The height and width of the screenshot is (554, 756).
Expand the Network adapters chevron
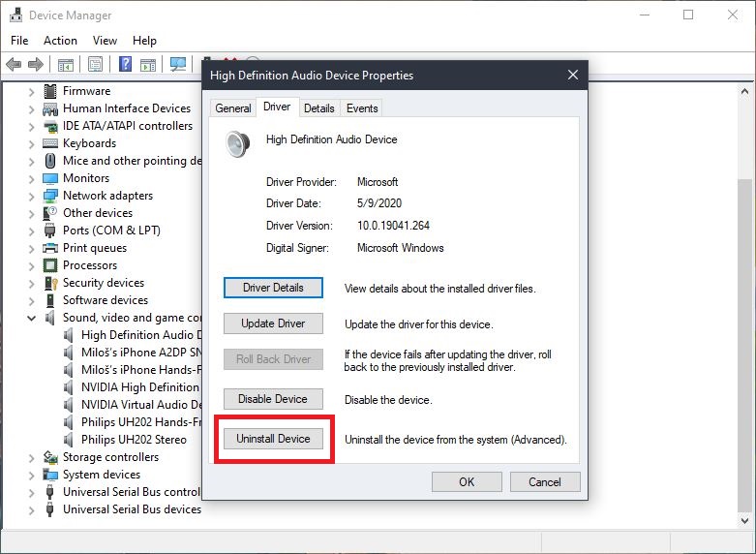[31, 196]
